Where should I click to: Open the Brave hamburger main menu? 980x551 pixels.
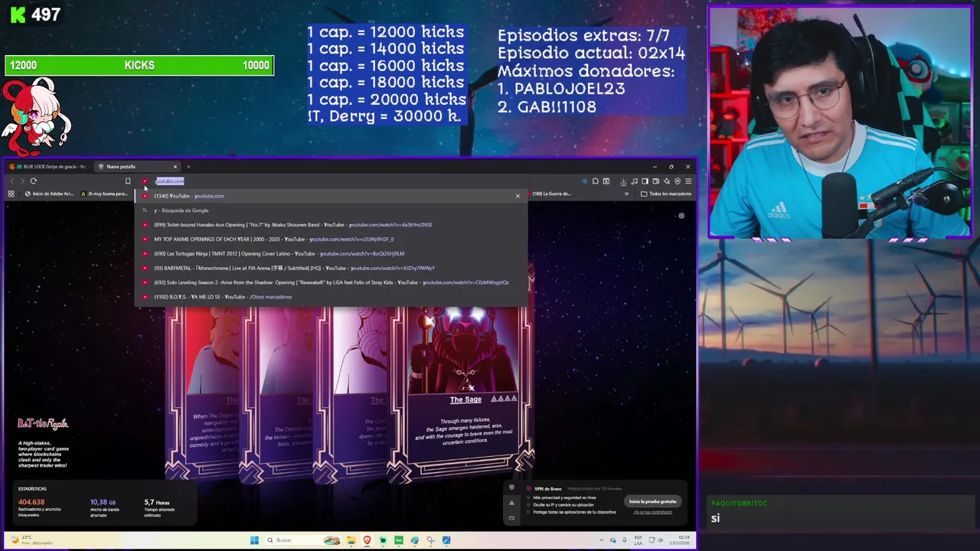point(688,181)
